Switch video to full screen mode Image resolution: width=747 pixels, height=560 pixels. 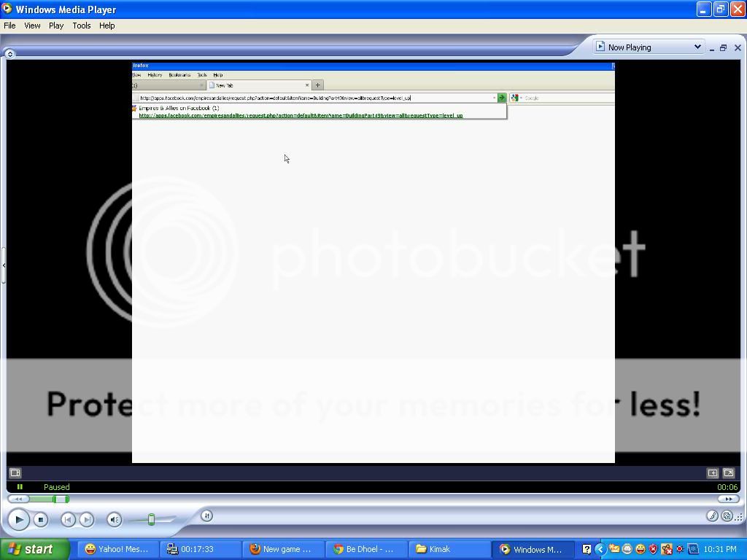click(729, 472)
